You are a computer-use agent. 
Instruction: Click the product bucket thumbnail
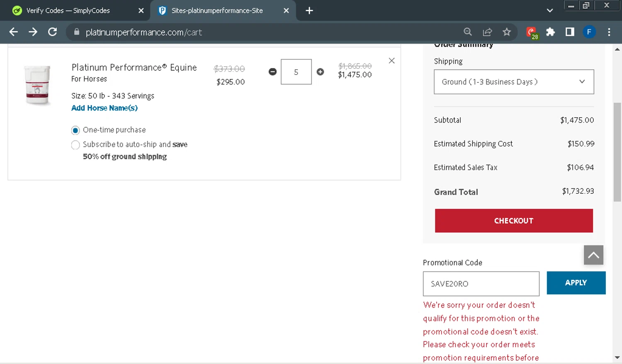[37, 85]
